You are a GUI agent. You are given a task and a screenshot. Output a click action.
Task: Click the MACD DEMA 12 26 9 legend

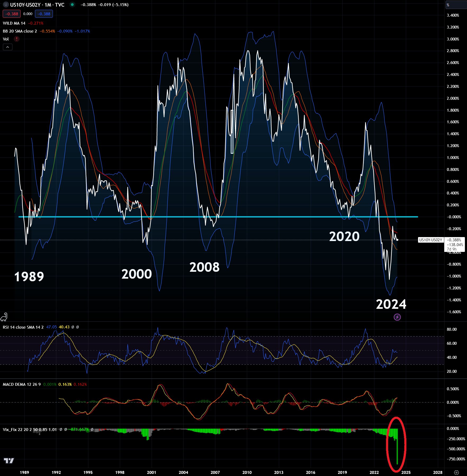(22, 384)
